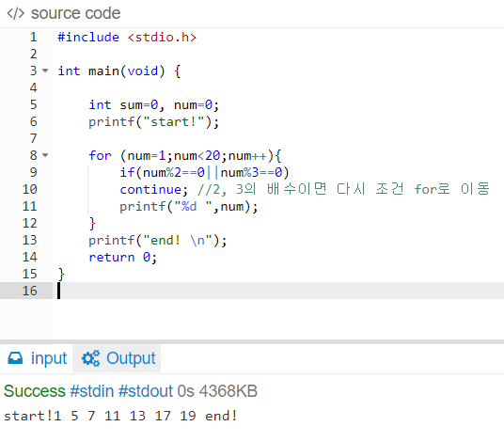Click line number 10 in the gutter
This screenshot has height=442, width=504.
(29, 189)
